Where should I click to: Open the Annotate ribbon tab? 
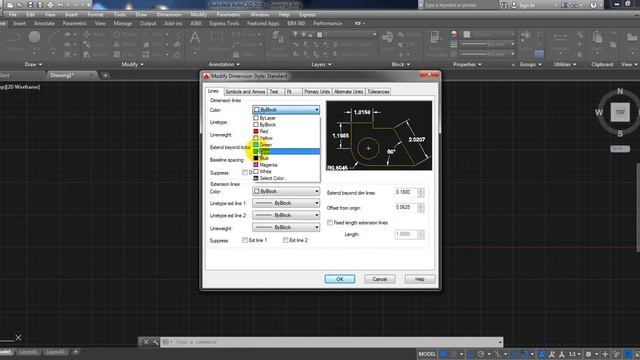44,24
